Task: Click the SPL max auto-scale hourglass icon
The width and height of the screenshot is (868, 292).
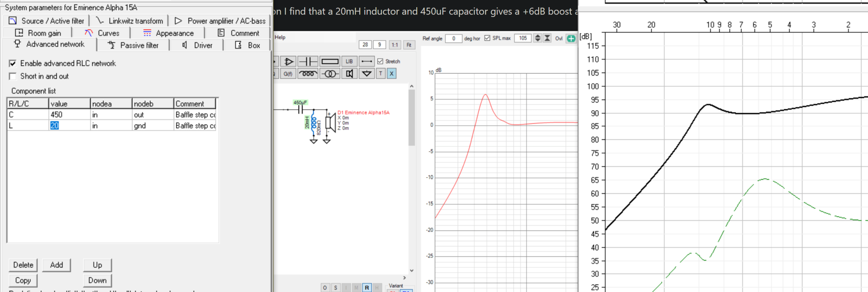Action: tap(548, 38)
